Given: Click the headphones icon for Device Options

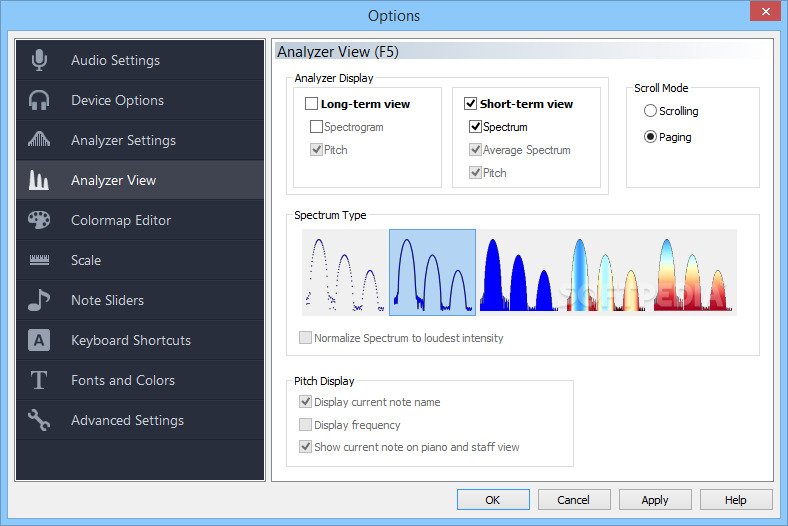Looking at the screenshot, I should coord(39,100).
